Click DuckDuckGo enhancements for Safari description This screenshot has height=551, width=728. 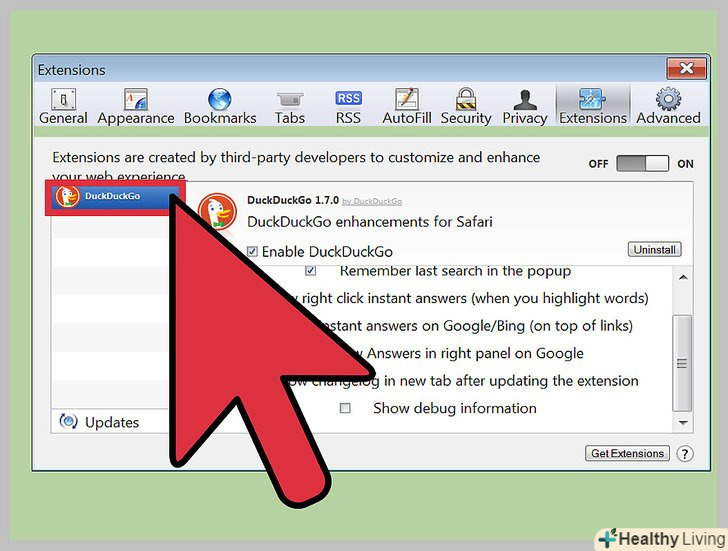pyautogui.click(x=370, y=222)
